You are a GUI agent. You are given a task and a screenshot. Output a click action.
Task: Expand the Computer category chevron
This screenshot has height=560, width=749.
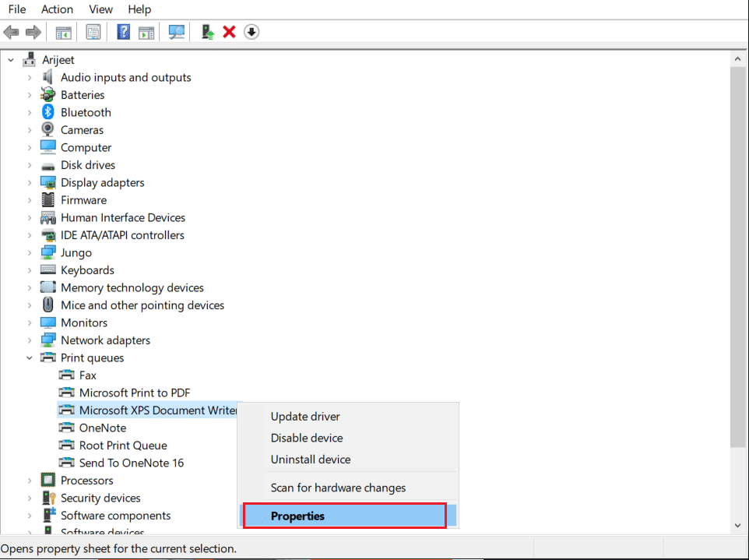[30, 148]
